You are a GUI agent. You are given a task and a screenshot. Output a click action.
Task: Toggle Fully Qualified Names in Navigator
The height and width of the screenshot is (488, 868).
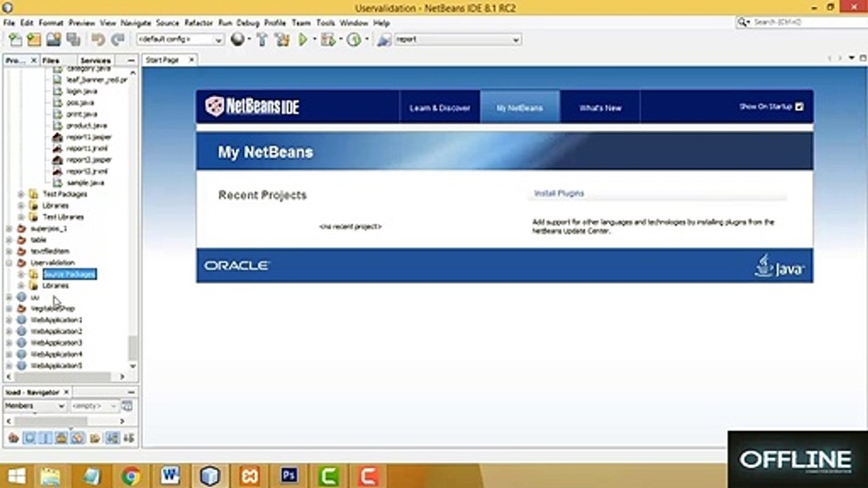[x=95, y=438]
